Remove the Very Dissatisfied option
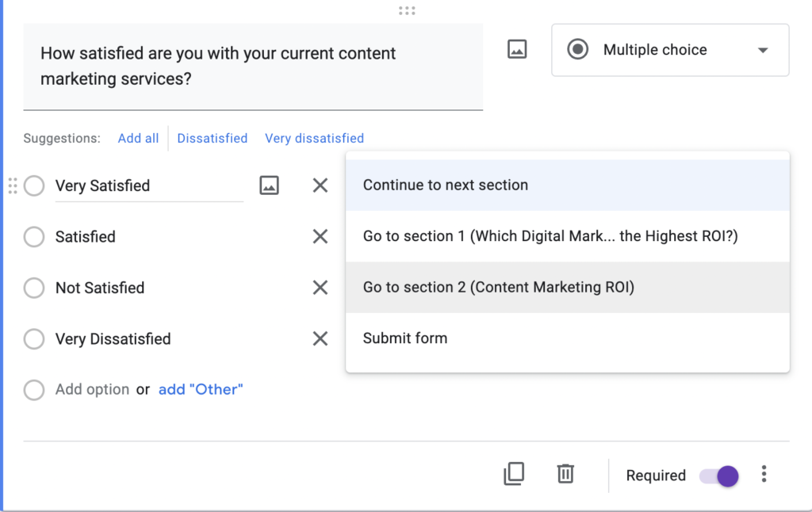Image resolution: width=812 pixels, height=512 pixels. (320, 338)
